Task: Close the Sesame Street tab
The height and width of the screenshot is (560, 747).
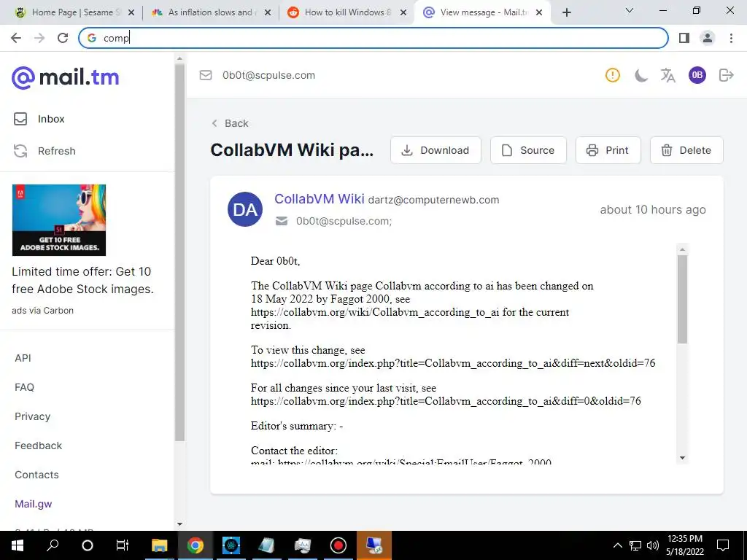Action: [131, 12]
